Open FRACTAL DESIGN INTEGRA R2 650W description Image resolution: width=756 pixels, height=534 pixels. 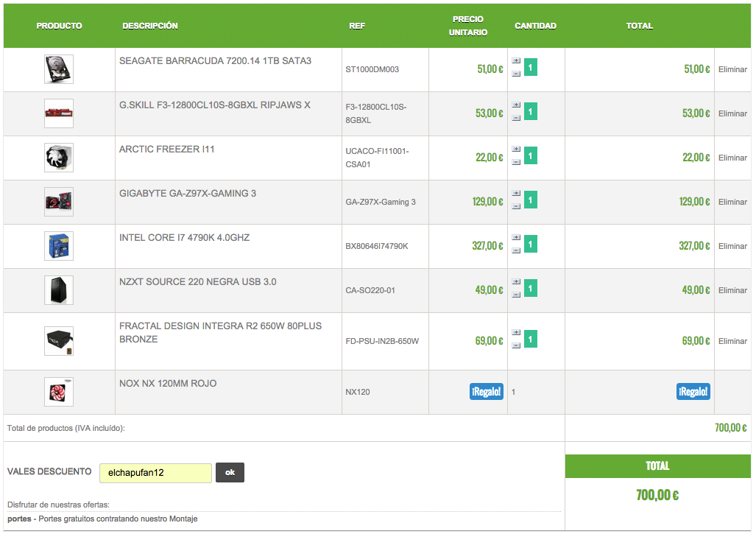pos(220,333)
